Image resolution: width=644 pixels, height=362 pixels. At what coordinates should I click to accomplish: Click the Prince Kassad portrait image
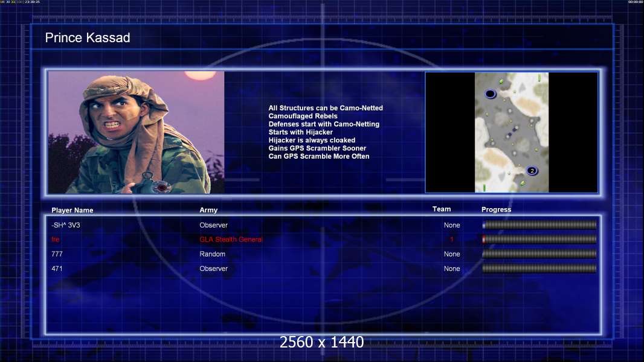click(136, 132)
